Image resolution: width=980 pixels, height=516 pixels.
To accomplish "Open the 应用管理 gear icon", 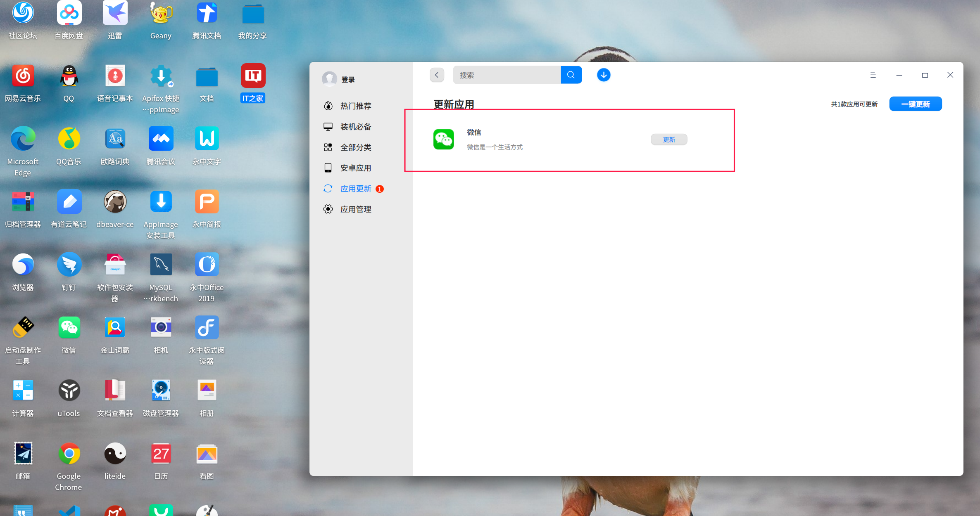I will tap(328, 209).
